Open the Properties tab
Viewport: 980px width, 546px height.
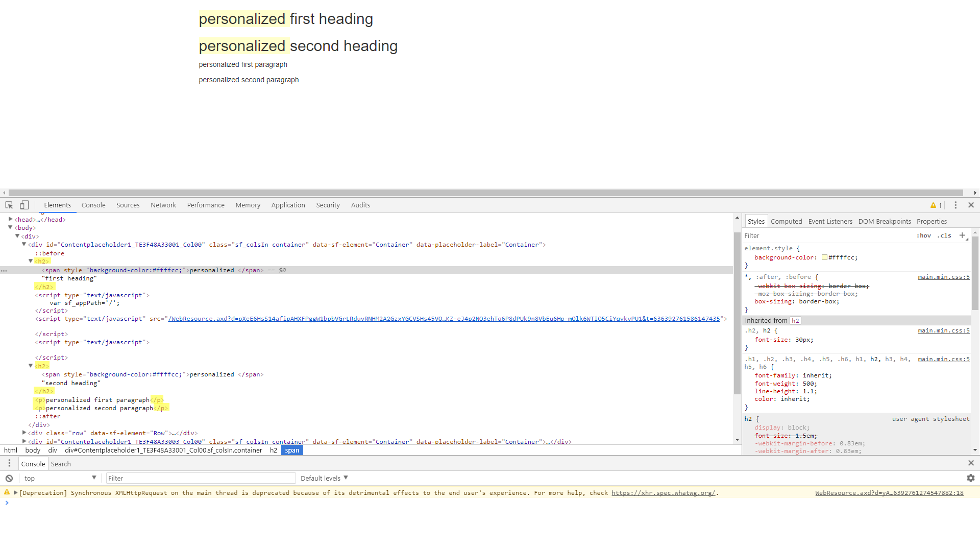tap(932, 221)
